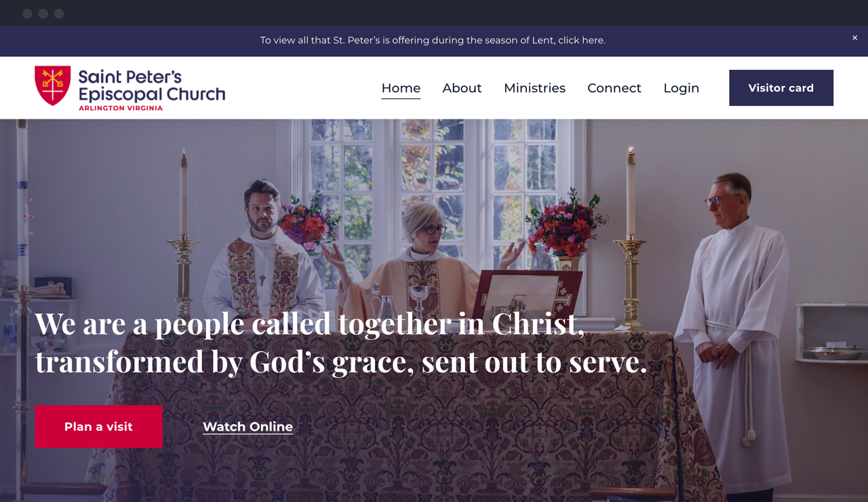The width and height of the screenshot is (868, 502).
Task: Open the About menu item
Action: [462, 88]
